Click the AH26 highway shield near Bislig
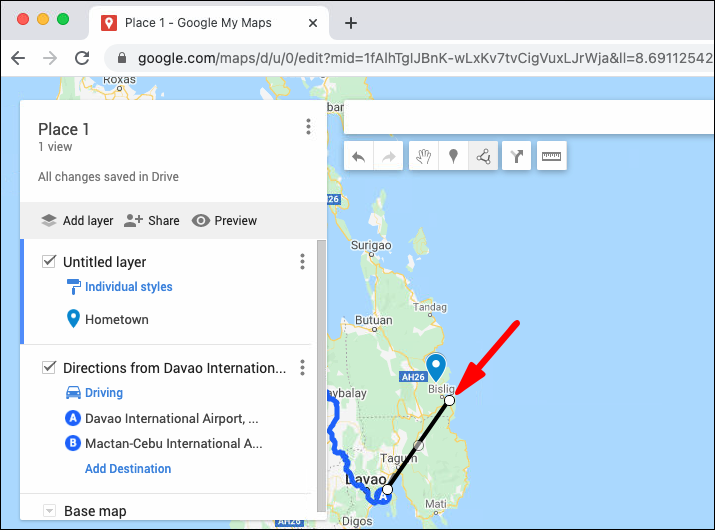 [x=413, y=377]
